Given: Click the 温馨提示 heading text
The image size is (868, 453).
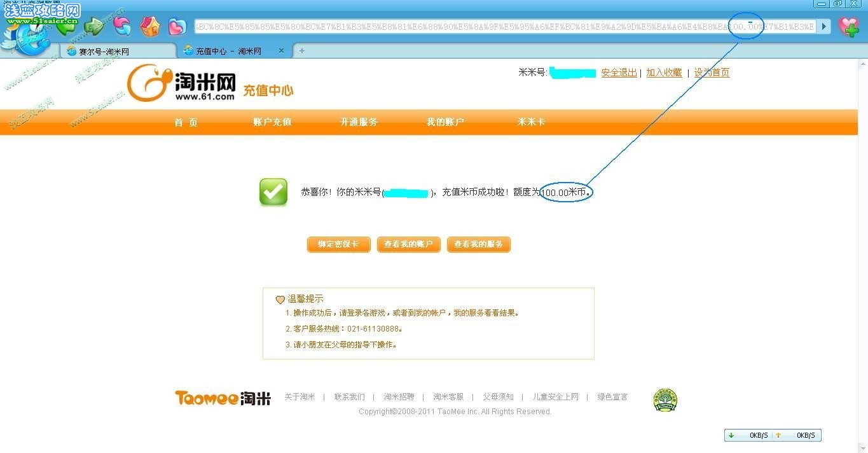Looking at the screenshot, I should [x=306, y=299].
